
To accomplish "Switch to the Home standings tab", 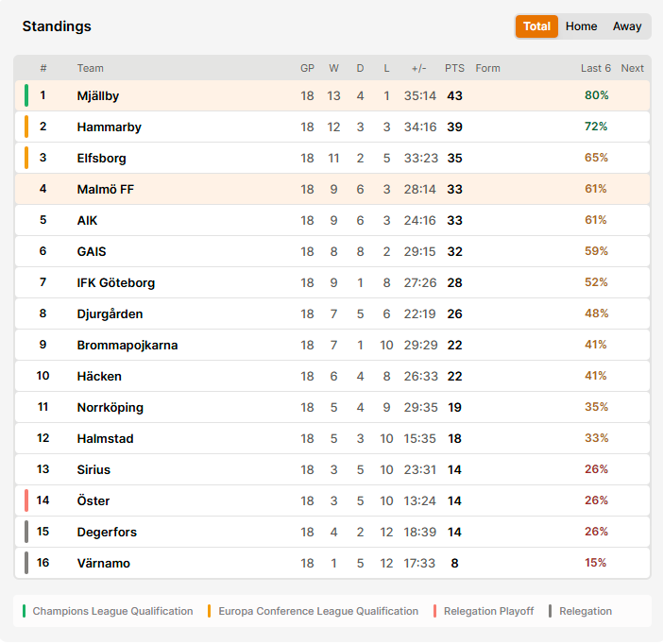I will pos(581,26).
